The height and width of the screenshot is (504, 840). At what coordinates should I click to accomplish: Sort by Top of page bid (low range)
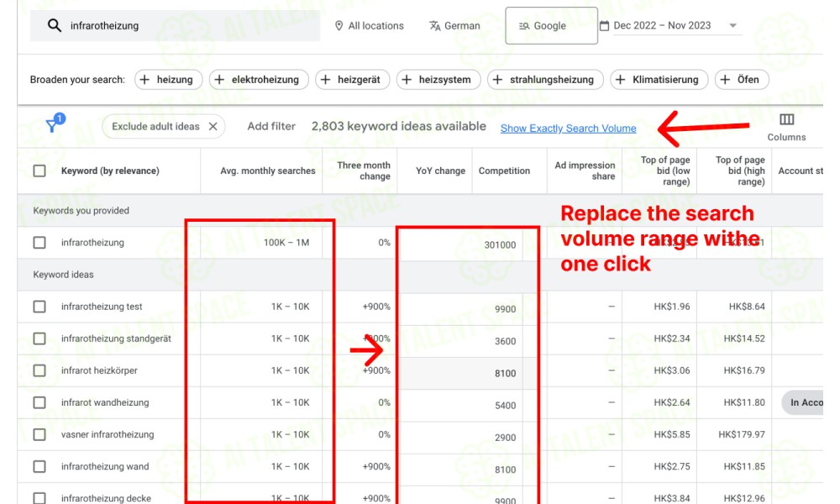click(665, 171)
